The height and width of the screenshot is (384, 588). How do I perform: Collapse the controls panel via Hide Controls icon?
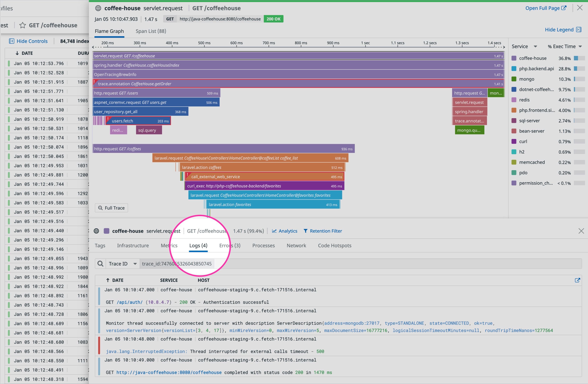coord(12,41)
